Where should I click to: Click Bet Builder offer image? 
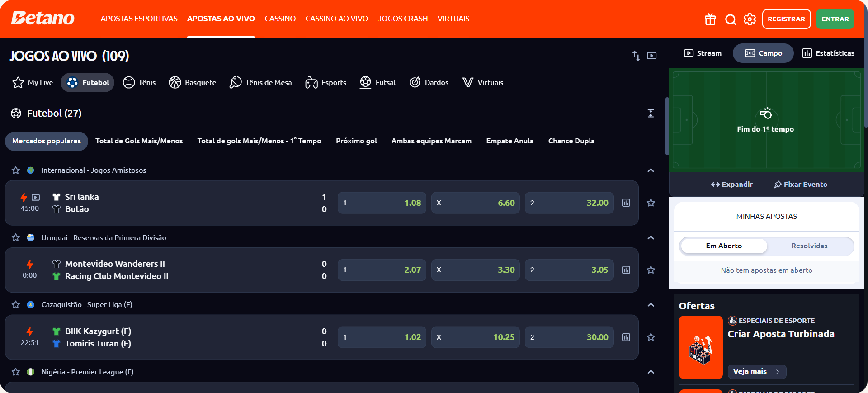point(701,347)
